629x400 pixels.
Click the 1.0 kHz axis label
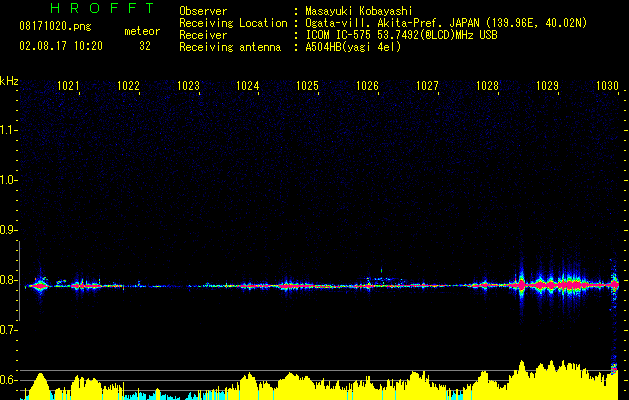coord(7,180)
